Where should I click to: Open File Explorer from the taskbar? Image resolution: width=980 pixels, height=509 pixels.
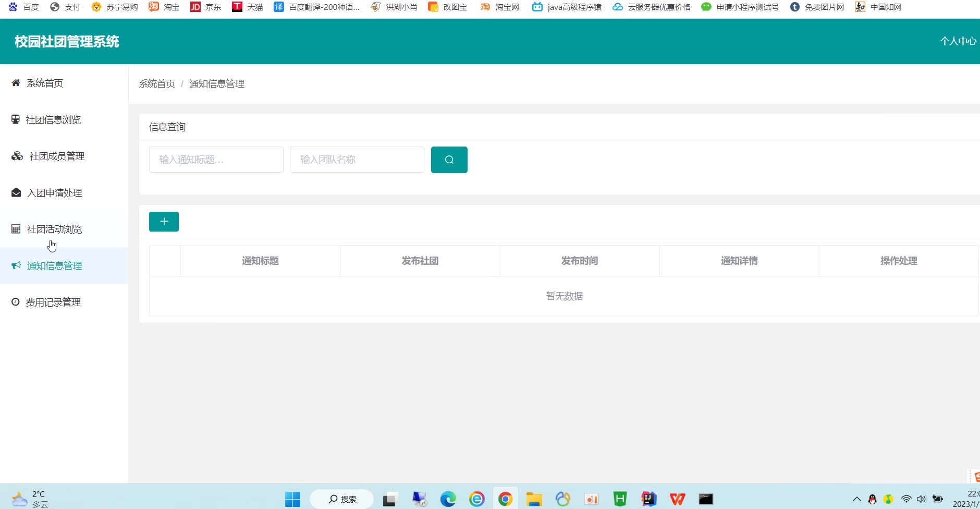point(534,499)
